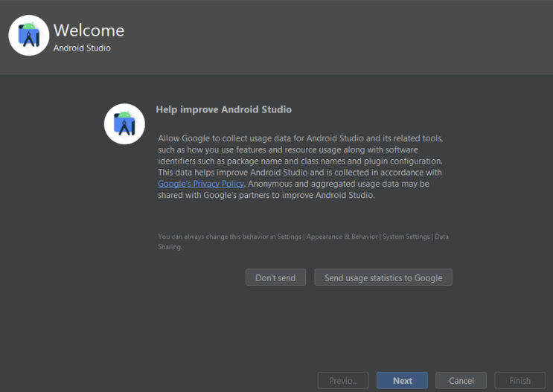Viewport: 553px width, 392px height.
Task: Click the Help improve Android Studio heading
Action: pos(223,109)
